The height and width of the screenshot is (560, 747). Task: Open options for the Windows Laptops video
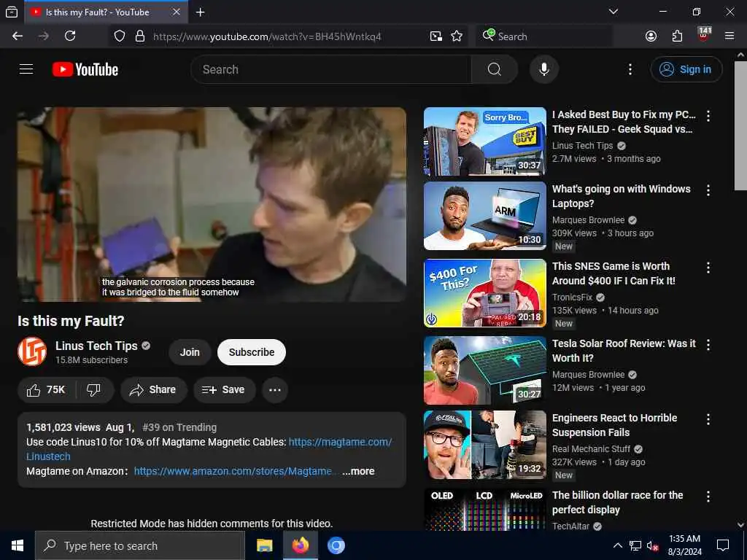(x=708, y=190)
